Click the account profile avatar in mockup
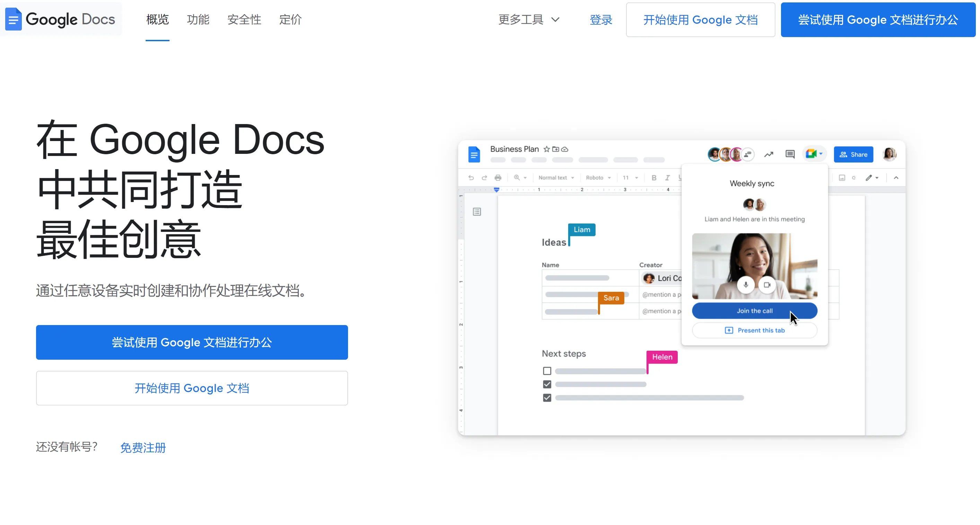 pyautogui.click(x=889, y=155)
